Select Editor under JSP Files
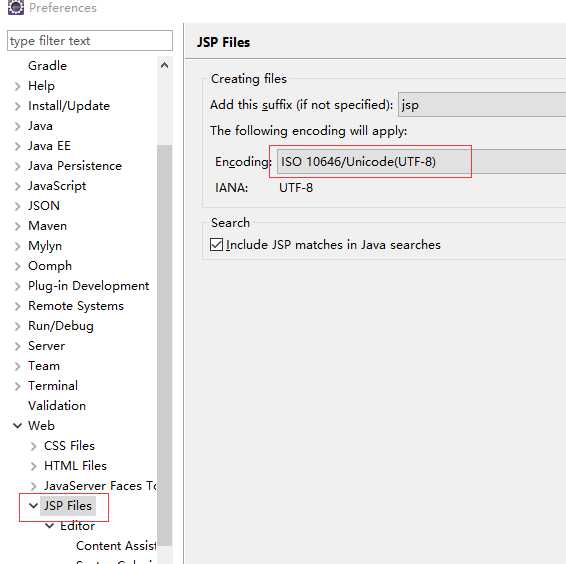The image size is (566, 564). click(x=77, y=526)
